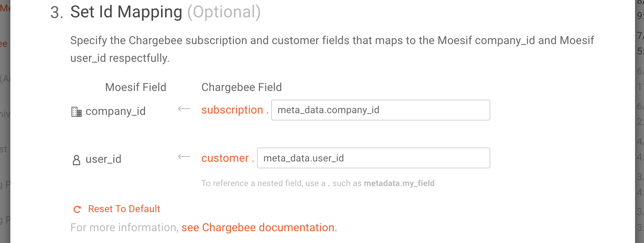Image resolution: width=644 pixels, height=243 pixels.
Task: Reset the mapping with Reset To Default
Action: coord(124,209)
